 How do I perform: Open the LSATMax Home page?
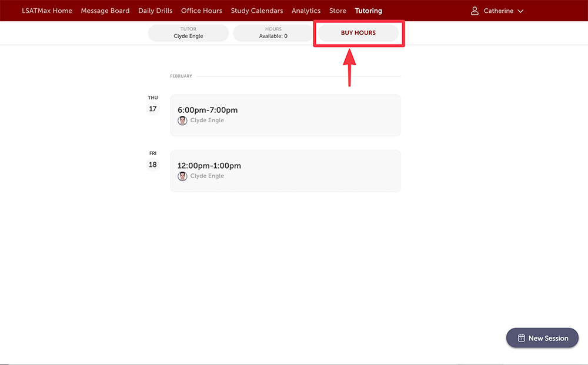47,11
